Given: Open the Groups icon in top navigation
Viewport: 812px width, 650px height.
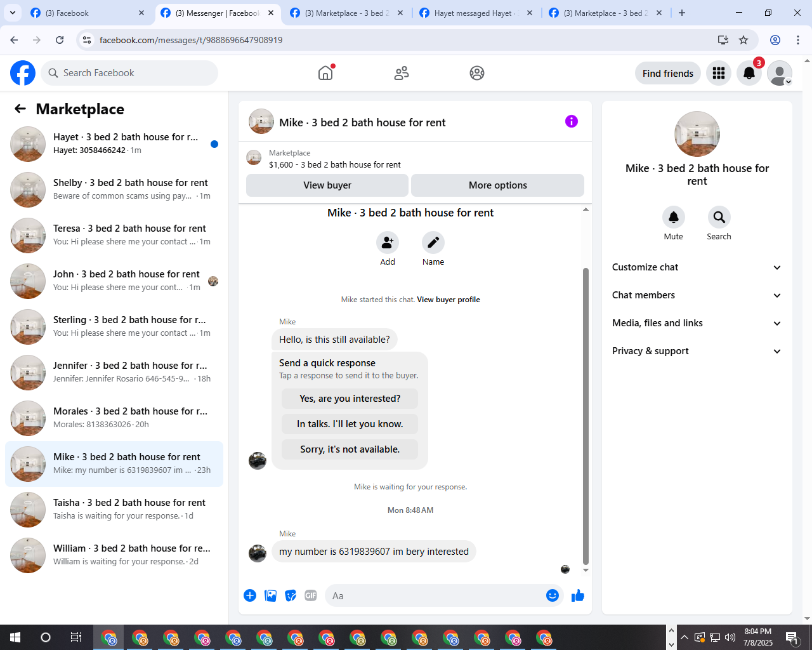Looking at the screenshot, I should (x=477, y=73).
